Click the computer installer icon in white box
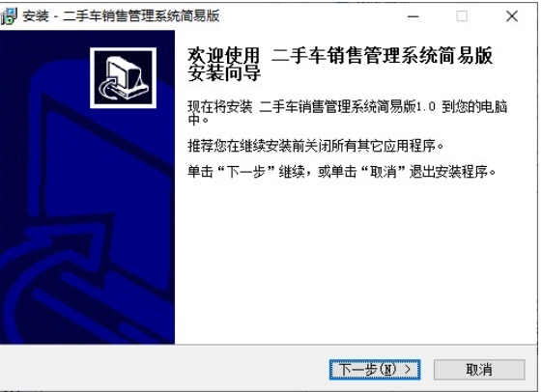542x392 pixels. (x=123, y=77)
